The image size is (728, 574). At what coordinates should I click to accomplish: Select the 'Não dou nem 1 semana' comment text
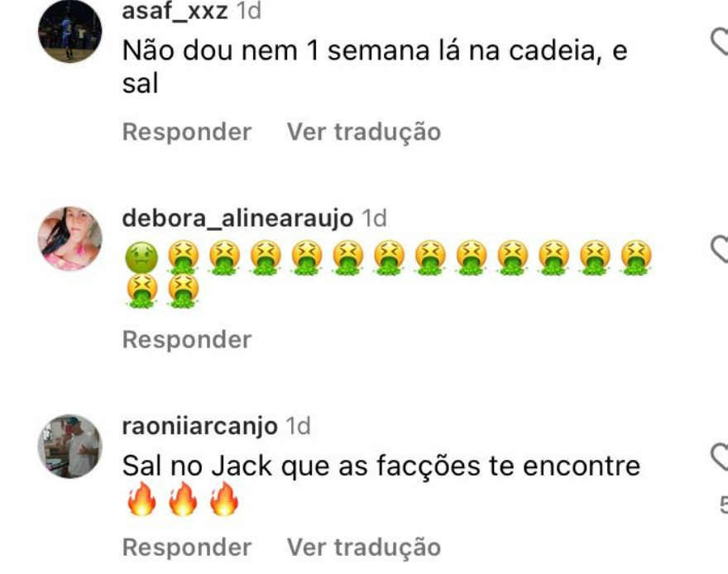(x=375, y=67)
